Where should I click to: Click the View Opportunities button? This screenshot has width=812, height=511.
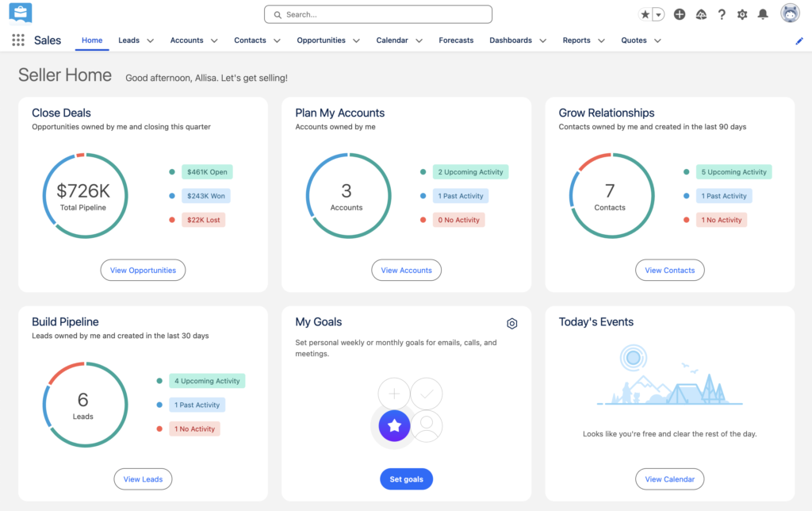(x=143, y=271)
